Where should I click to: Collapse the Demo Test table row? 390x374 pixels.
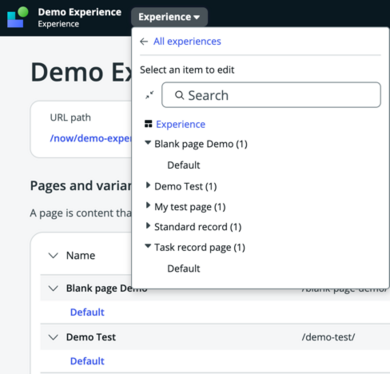(x=54, y=337)
